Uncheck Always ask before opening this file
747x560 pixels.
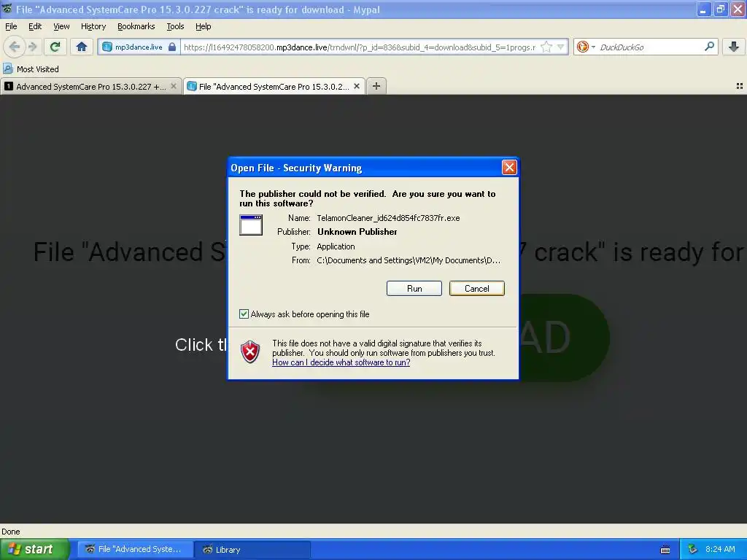pyautogui.click(x=244, y=314)
